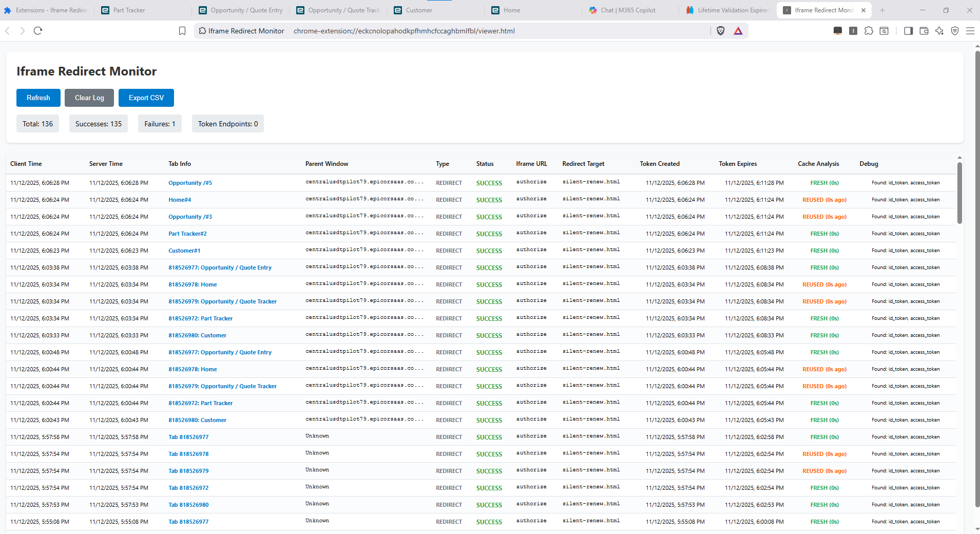
Task: Open the browser hamburger main menu
Action: click(970, 31)
